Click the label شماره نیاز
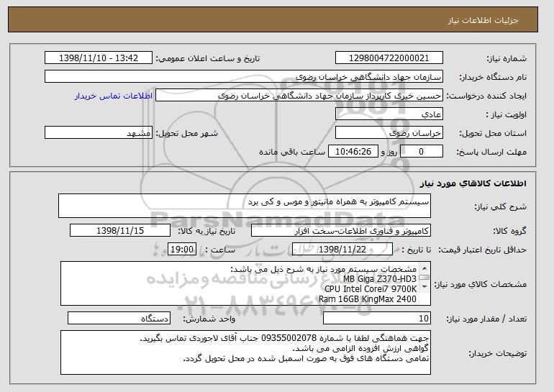 coord(507,58)
